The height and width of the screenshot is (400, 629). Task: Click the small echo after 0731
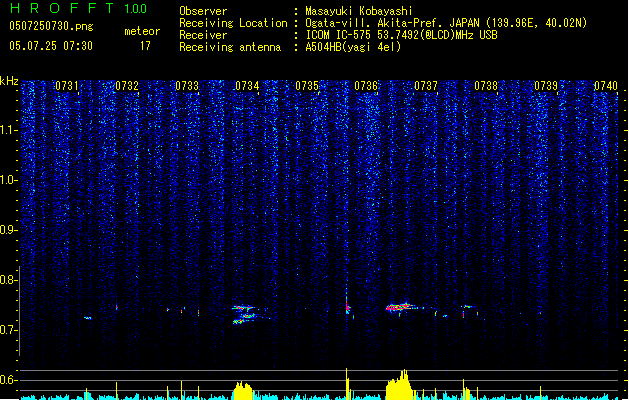click(87, 318)
